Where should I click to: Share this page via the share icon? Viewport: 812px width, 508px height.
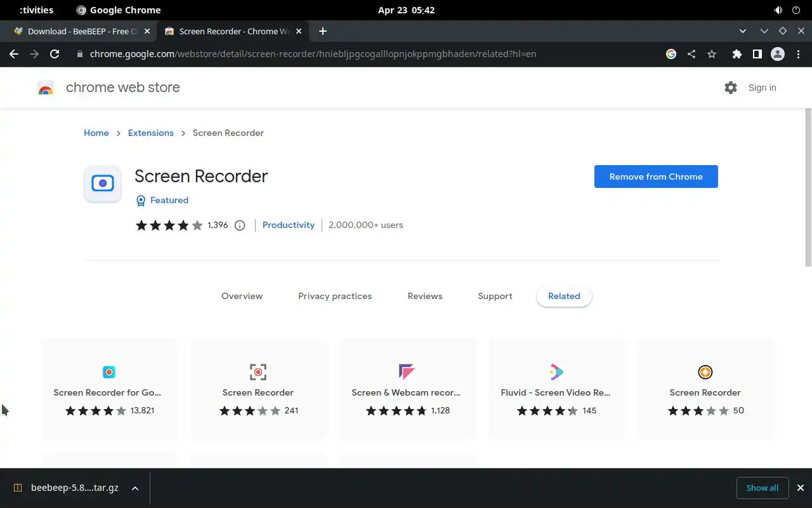691,54
